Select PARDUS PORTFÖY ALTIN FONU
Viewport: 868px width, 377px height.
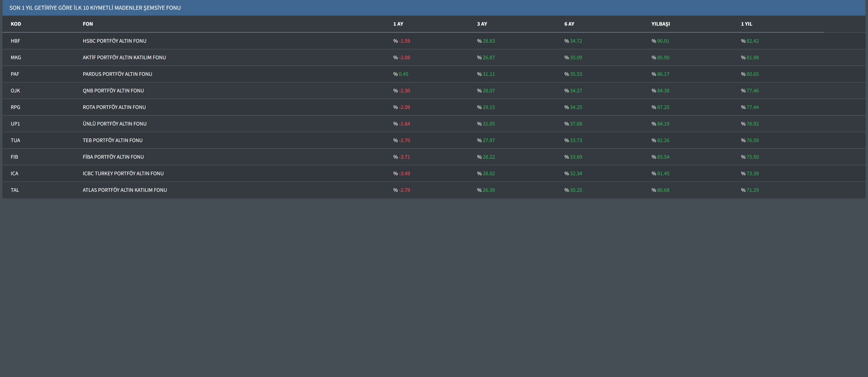pyautogui.click(x=117, y=74)
